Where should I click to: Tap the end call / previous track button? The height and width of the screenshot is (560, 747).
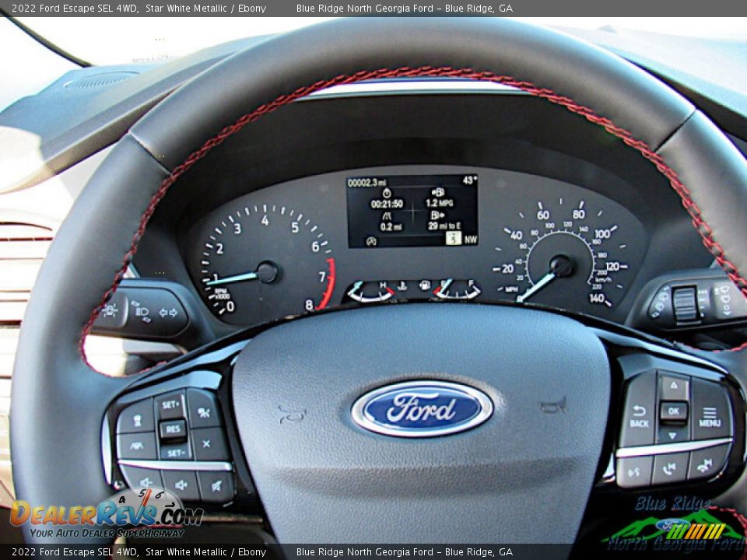pyautogui.click(x=706, y=464)
